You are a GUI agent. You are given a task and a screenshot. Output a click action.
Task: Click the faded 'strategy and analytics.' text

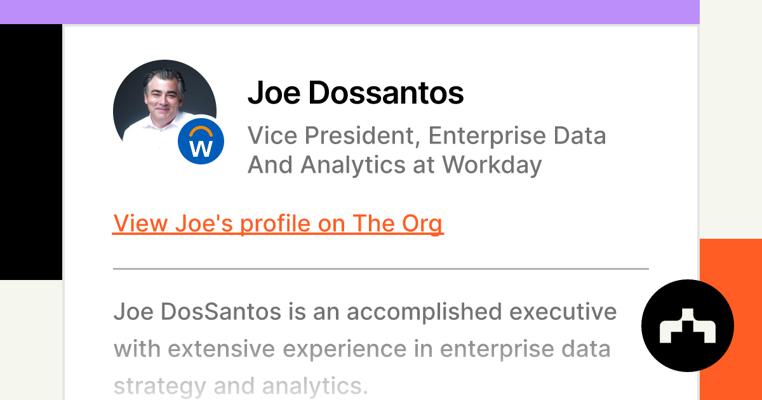tap(240, 385)
